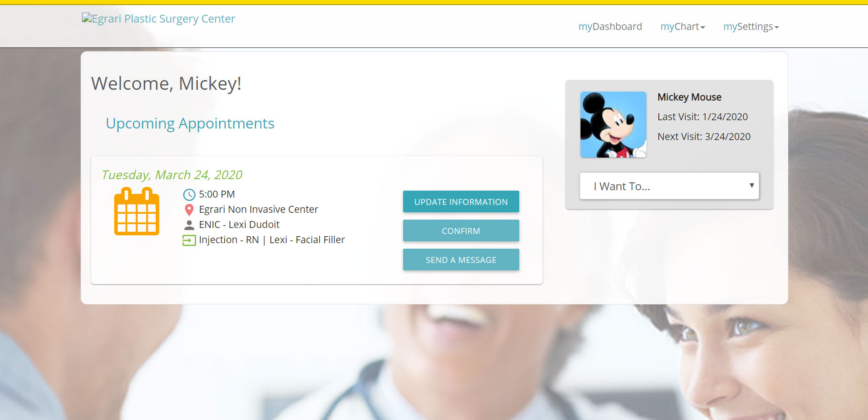
Task: Click SEND A MESSAGE button
Action: [461, 260]
